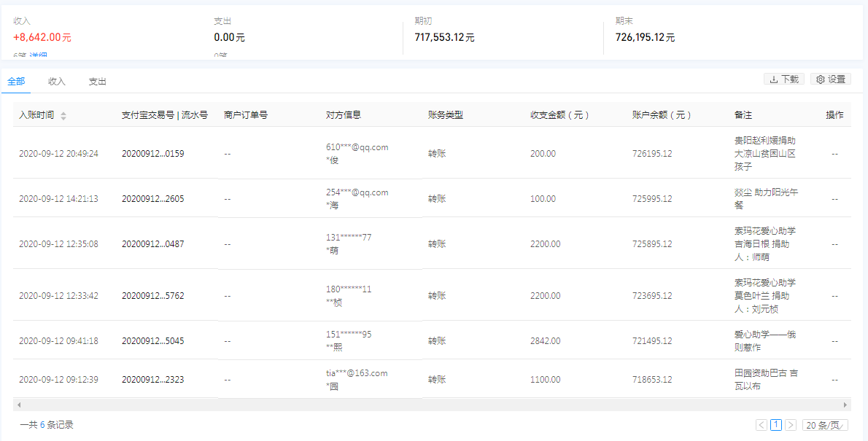Click the horizontal scrollbar right arrow

click(x=846, y=405)
